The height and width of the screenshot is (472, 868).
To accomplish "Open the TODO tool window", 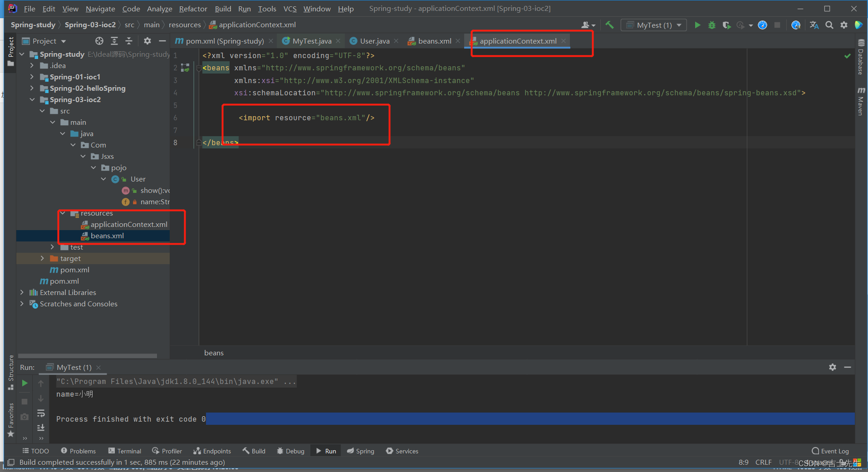I will (35, 451).
